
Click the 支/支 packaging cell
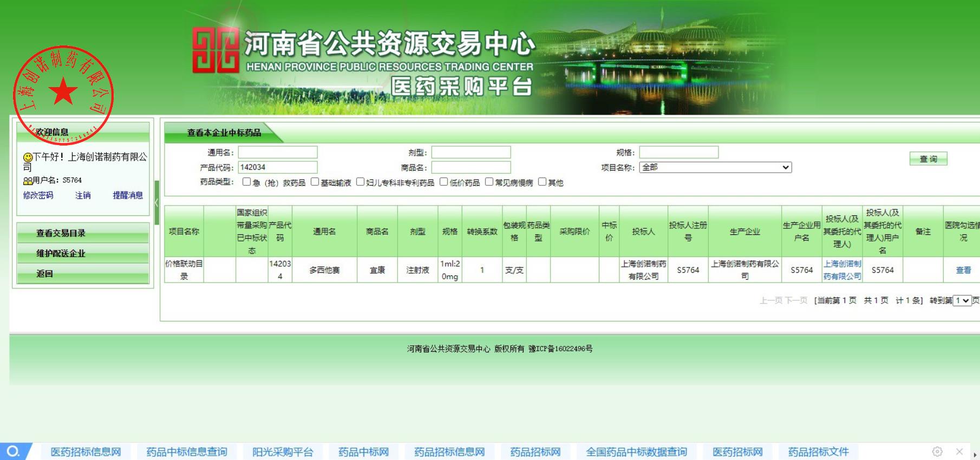[x=514, y=270]
